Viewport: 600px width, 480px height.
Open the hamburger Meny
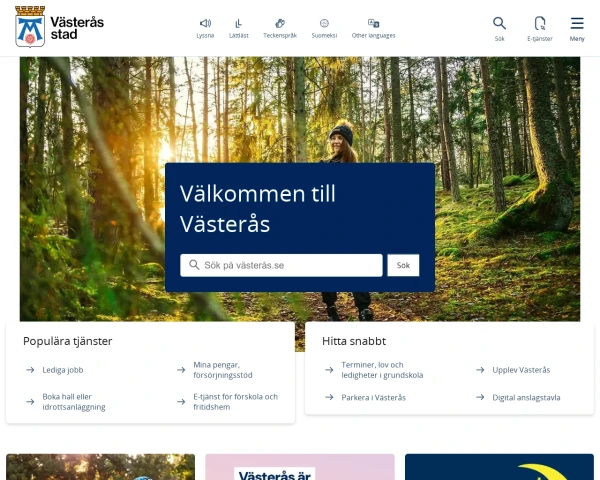coord(577,23)
